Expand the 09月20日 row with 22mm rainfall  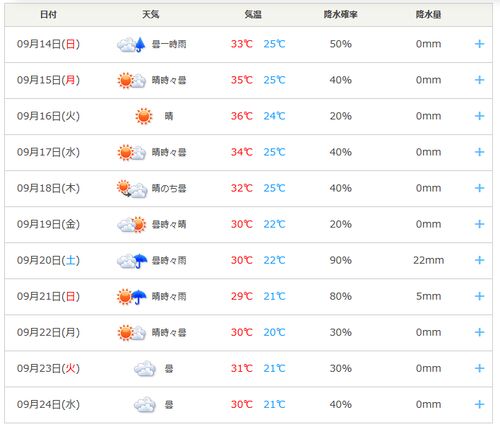479,260
